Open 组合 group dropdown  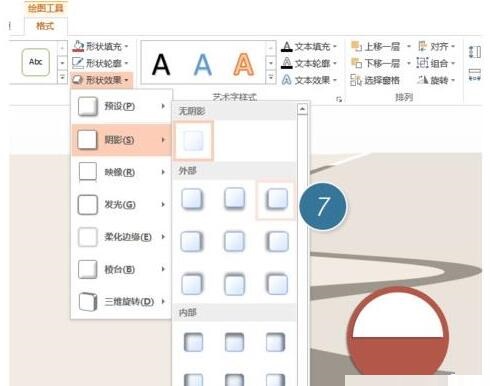[x=436, y=63]
